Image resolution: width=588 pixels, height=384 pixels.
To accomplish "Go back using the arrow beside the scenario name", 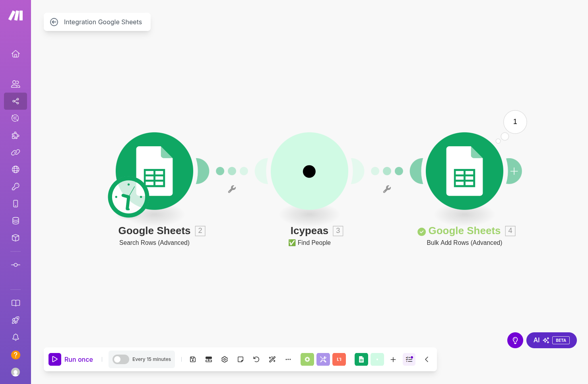I will 54,22.
